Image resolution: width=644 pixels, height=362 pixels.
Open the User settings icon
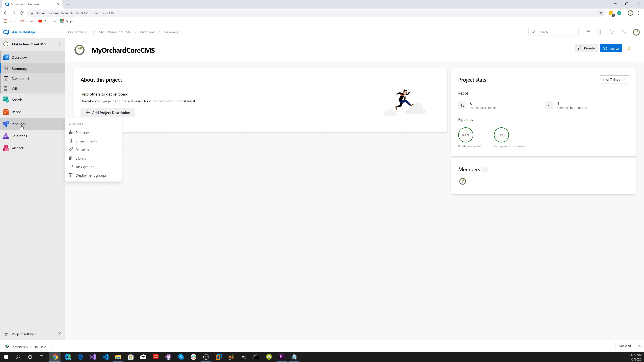pyautogui.click(x=624, y=32)
